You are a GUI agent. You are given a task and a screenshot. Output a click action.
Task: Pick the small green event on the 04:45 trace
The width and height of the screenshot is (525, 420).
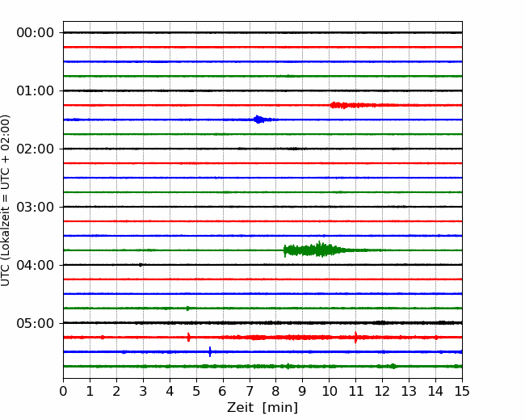pyautogui.click(x=188, y=308)
